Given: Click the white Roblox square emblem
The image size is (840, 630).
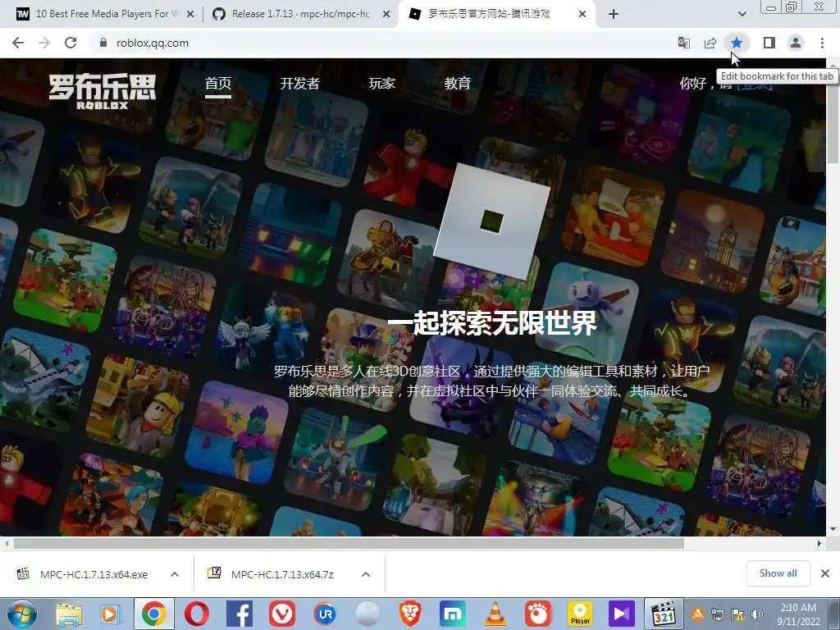Looking at the screenshot, I should [492, 221].
